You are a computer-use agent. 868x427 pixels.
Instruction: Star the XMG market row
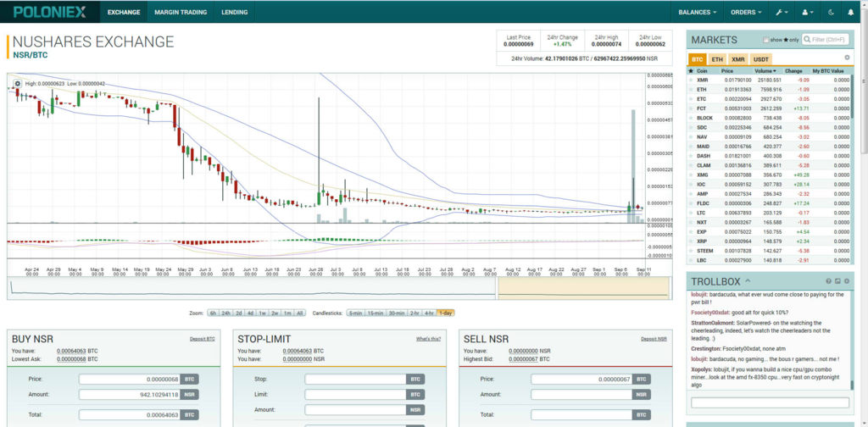(x=690, y=175)
